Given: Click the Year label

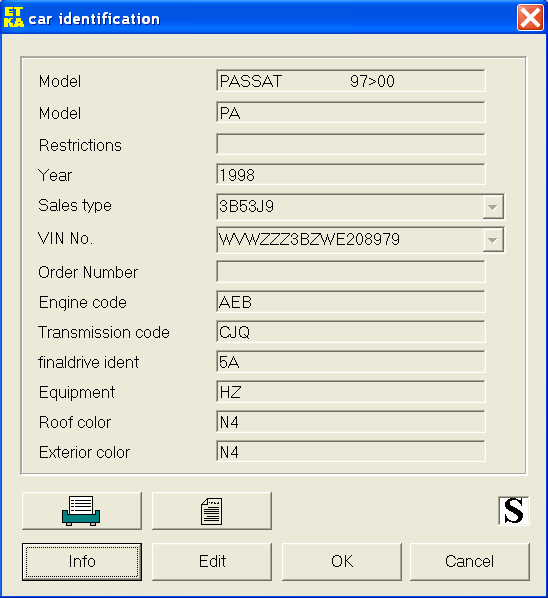Looking at the screenshot, I should pos(55,175).
